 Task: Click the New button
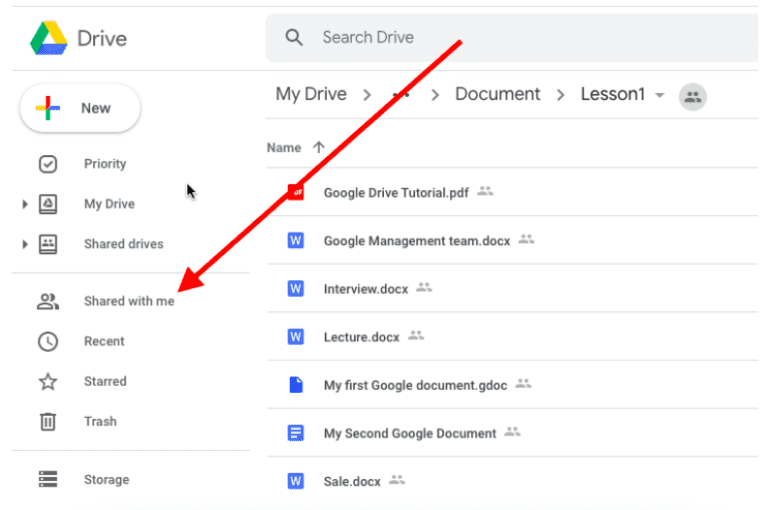point(80,108)
